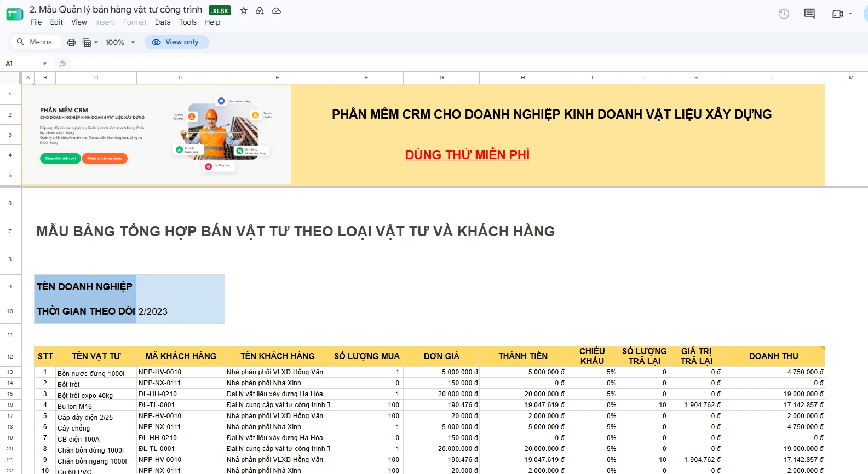The image size is (868, 474).
Task: Click the TÊN VẬT TƯ header cell
Action: (96, 356)
